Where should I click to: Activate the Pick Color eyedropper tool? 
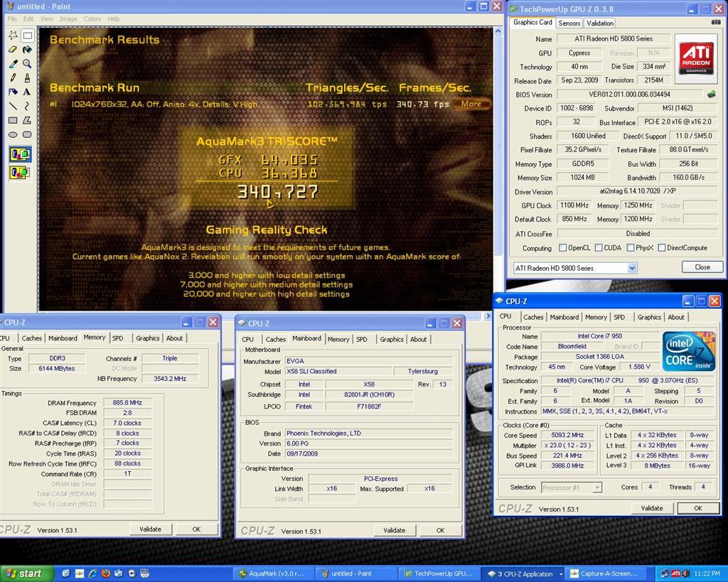tap(13, 63)
